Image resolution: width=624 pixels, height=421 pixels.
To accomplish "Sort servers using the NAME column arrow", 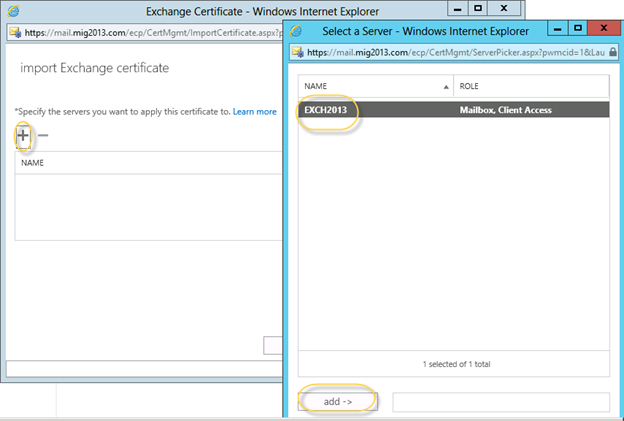I will (444, 86).
